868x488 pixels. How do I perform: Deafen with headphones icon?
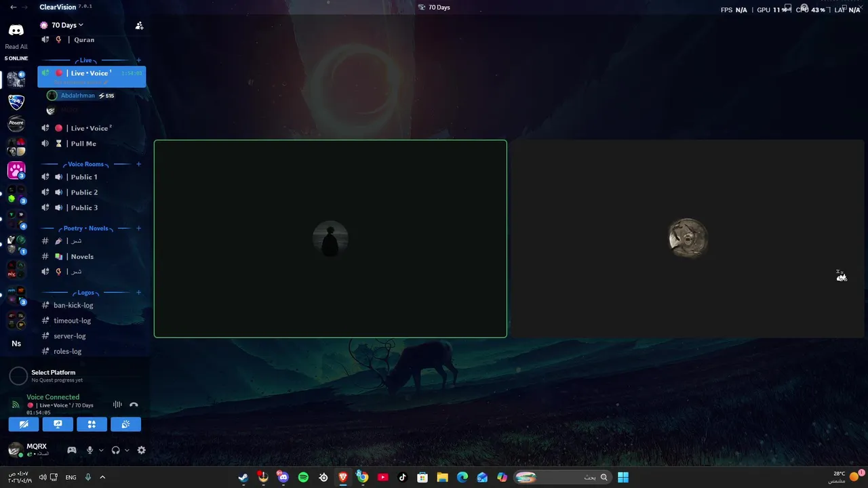pos(115,450)
